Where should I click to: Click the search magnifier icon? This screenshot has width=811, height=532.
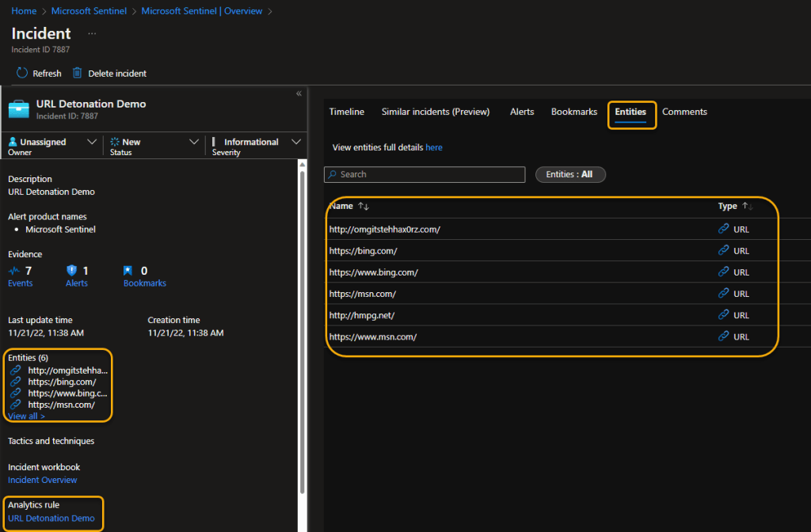pos(333,174)
